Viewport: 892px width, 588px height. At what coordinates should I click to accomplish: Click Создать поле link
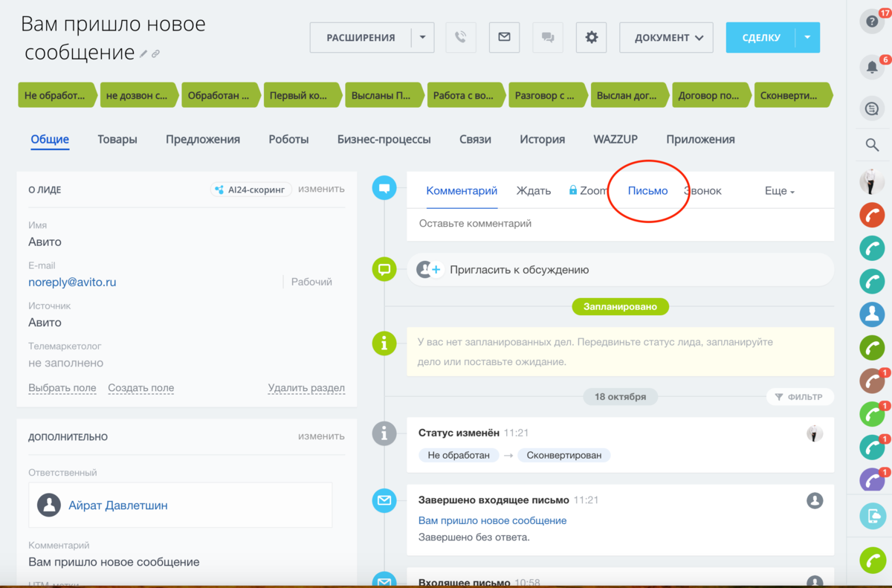pyautogui.click(x=140, y=388)
